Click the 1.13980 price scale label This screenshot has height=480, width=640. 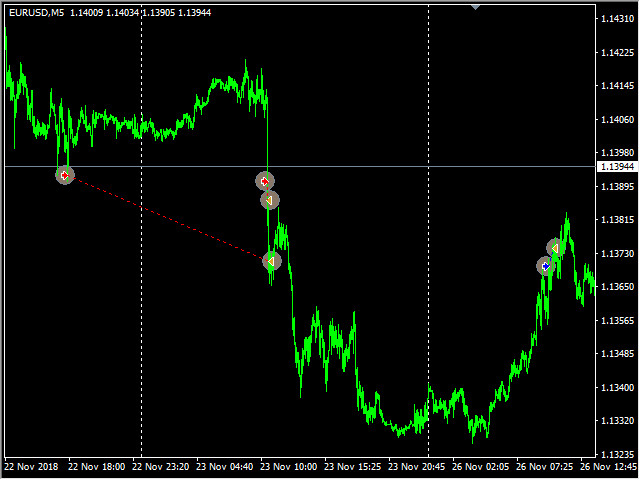(x=618, y=152)
